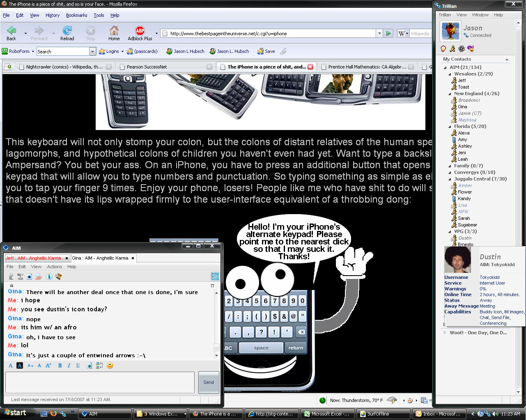Click the Reload button in Firefox
This screenshot has width=526, height=420.
(x=67, y=33)
